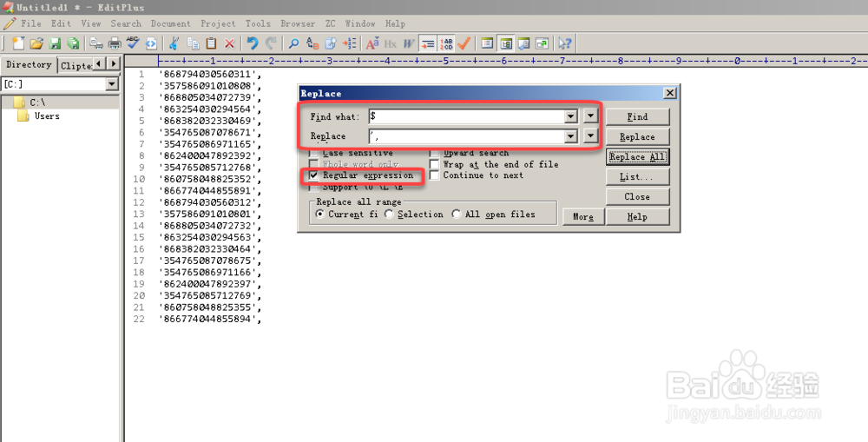Uncheck the Regular expression checkbox
This screenshot has height=442, width=868.
pos(313,175)
